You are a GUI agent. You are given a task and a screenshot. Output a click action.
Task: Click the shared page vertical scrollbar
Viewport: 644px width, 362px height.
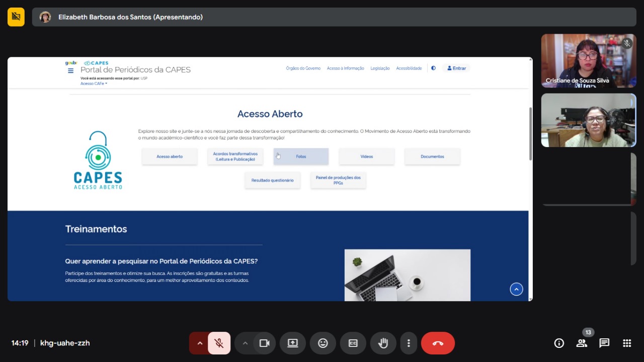(x=530, y=134)
